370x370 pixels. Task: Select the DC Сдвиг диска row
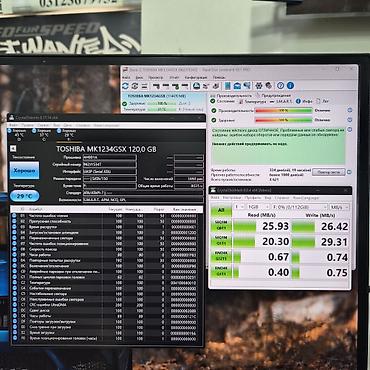coord(107,311)
